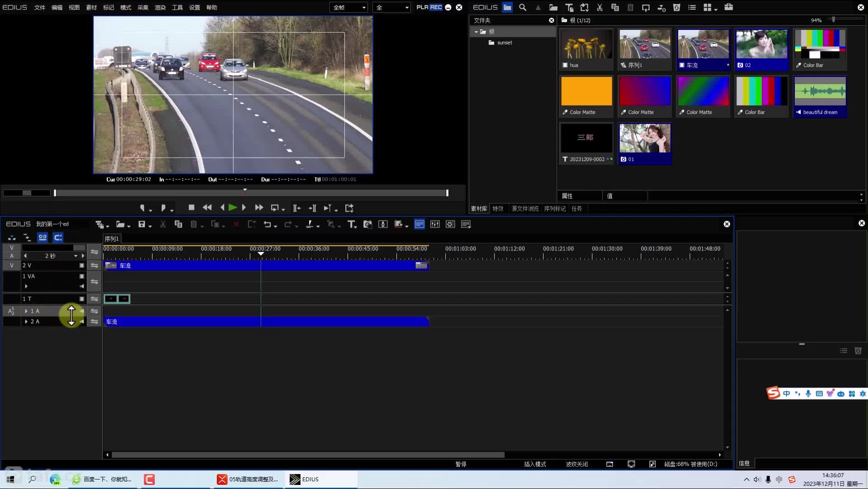The width and height of the screenshot is (868, 489).
Task: Click the Copy icon in the bin toolbar
Action: click(x=615, y=7)
